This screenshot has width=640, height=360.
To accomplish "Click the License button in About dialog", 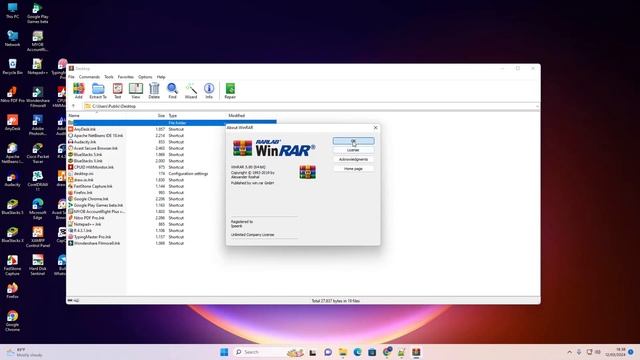I will click(353, 150).
